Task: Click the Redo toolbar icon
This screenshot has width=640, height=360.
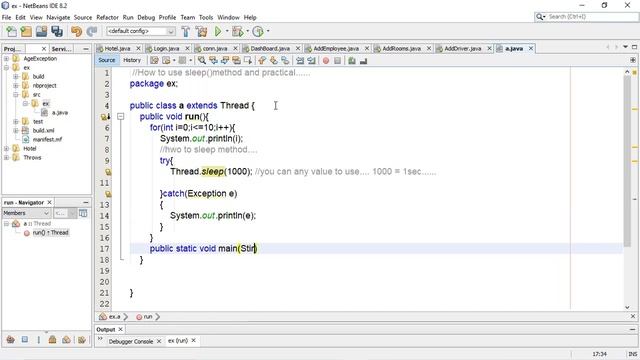Action: (x=92, y=31)
